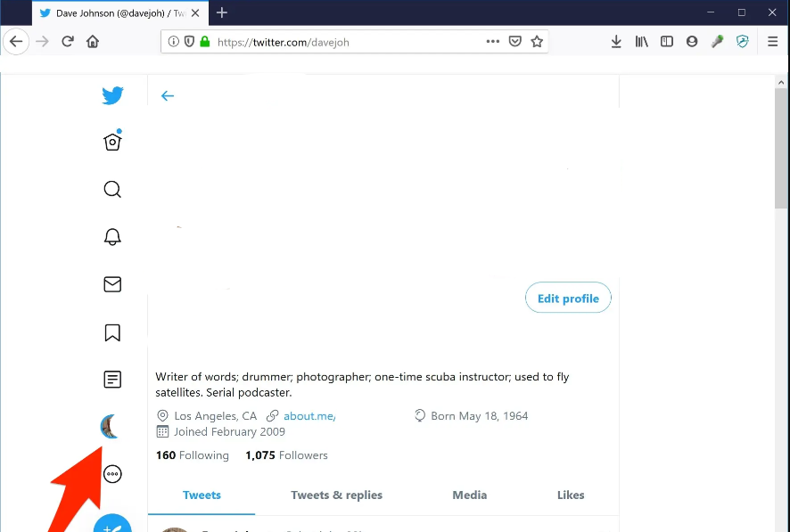The image size is (790, 532).
Task: Open the Profile avatar in sidebar
Action: [x=110, y=427]
